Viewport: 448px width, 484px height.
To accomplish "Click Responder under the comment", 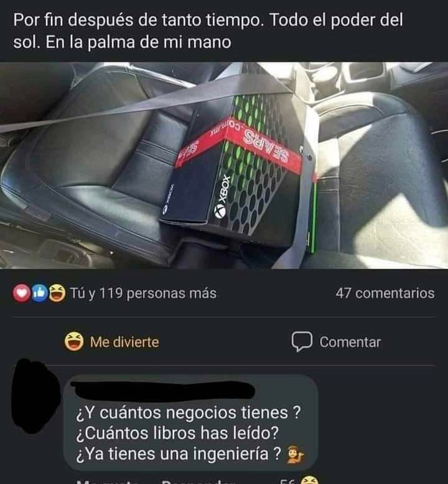I will coord(198,482).
